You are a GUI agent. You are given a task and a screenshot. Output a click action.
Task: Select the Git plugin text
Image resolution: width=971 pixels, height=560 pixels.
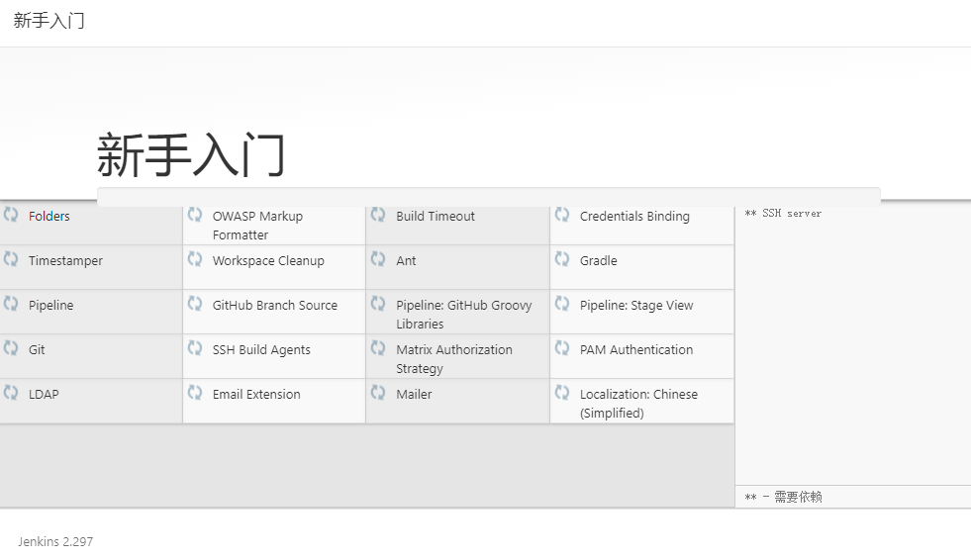(x=37, y=349)
